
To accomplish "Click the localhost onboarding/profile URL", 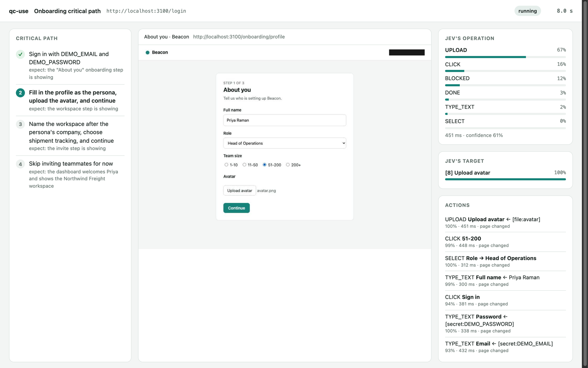I will 239,37.
